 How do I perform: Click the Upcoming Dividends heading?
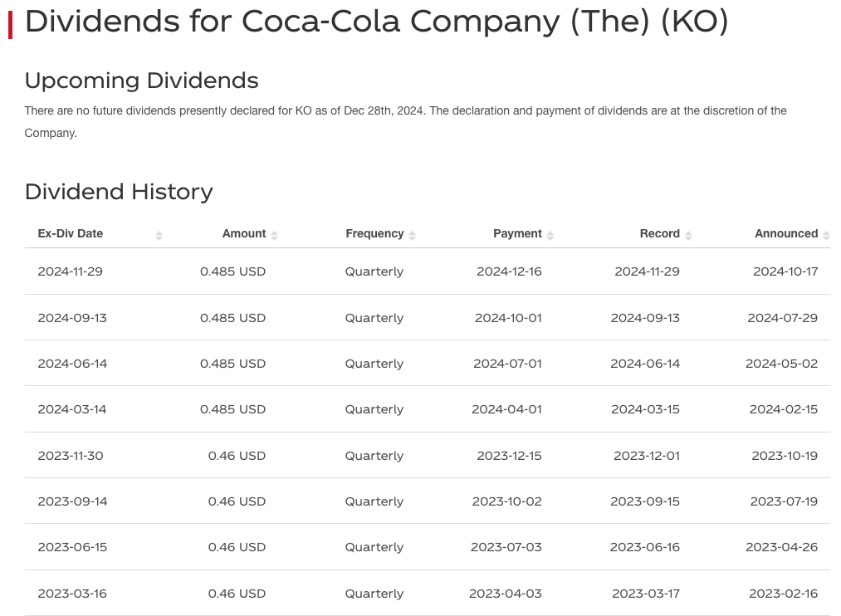(142, 81)
